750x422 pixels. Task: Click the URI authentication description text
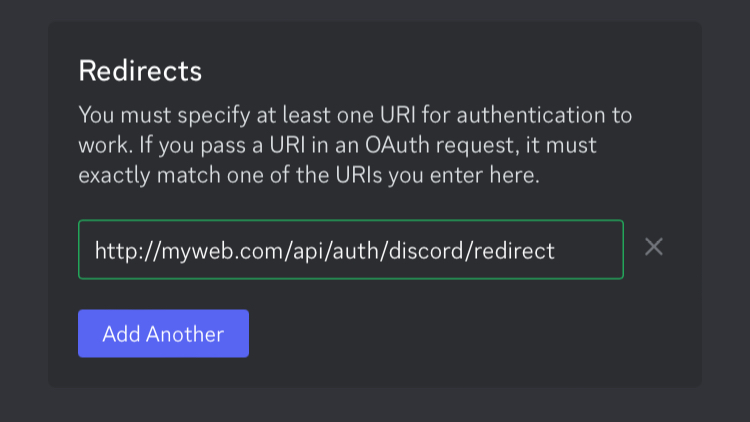point(355,145)
